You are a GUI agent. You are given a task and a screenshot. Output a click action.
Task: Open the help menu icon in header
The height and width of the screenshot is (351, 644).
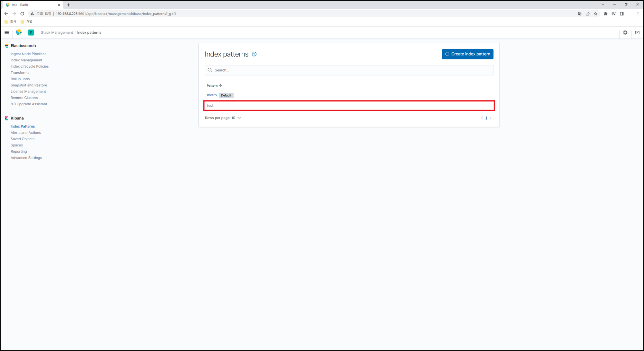[x=625, y=32]
